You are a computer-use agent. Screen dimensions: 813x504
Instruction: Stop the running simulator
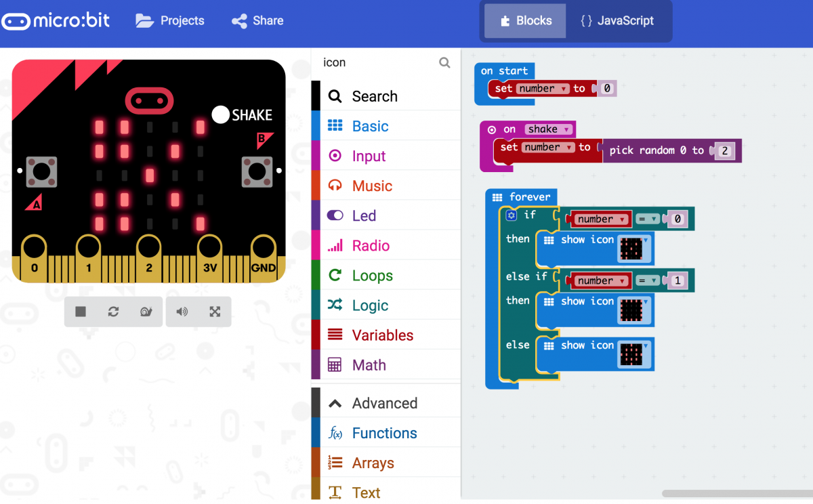(80, 312)
